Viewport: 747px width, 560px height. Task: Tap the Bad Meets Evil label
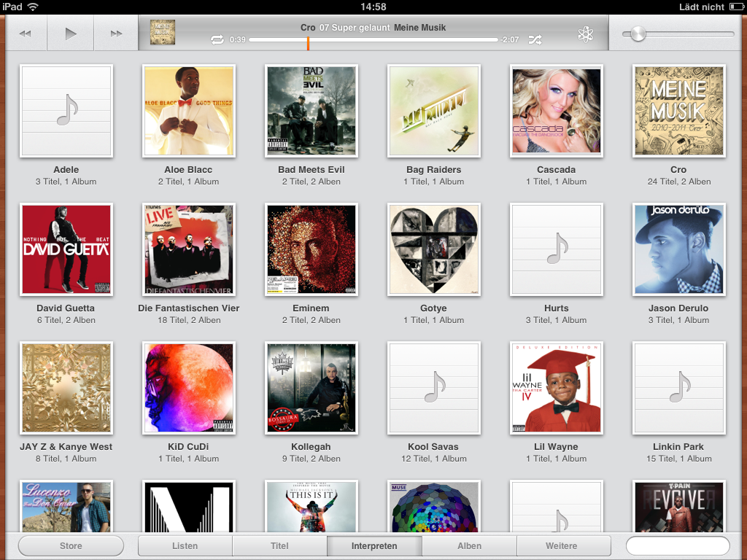311,169
